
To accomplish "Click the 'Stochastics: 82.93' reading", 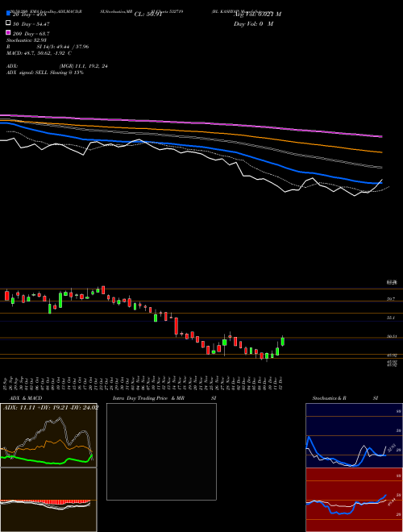I will (x=27, y=40).
